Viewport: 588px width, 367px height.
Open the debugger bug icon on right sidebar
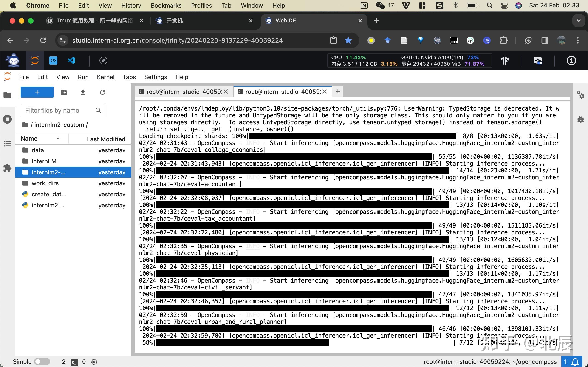(580, 119)
